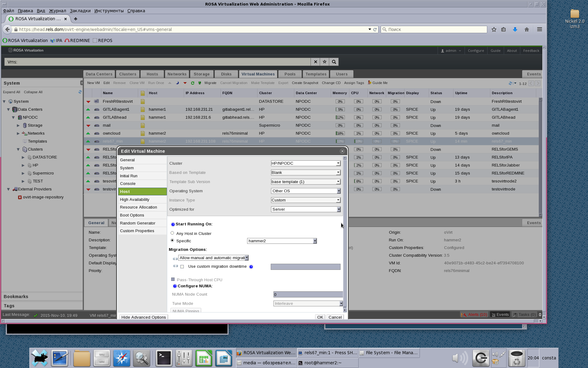This screenshot has width=588, height=368.
Task: Click help icon beside Start Running On
Action: (x=173, y=224)
